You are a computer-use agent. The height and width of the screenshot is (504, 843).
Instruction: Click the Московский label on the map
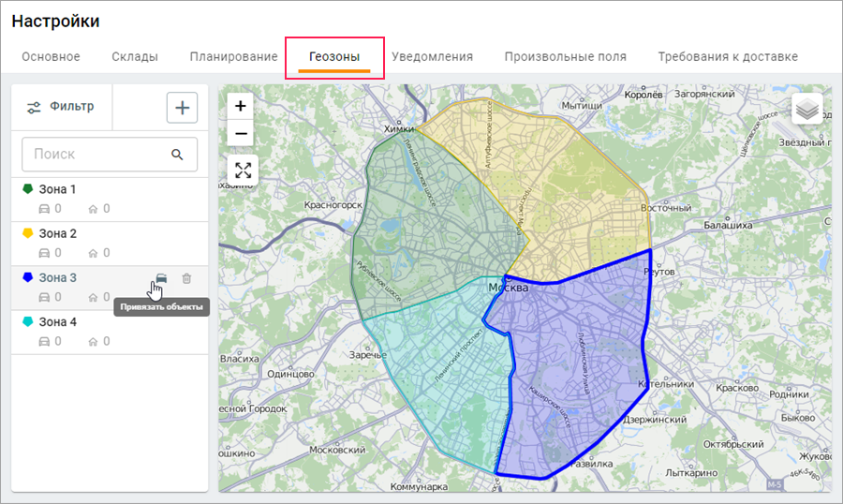pos(337,450)
